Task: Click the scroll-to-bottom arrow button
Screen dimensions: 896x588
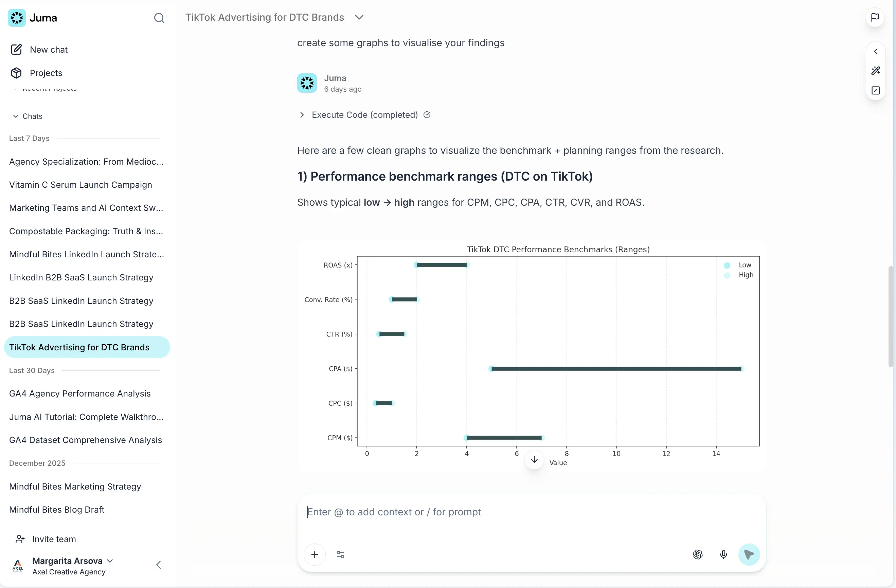Action: 534,460
